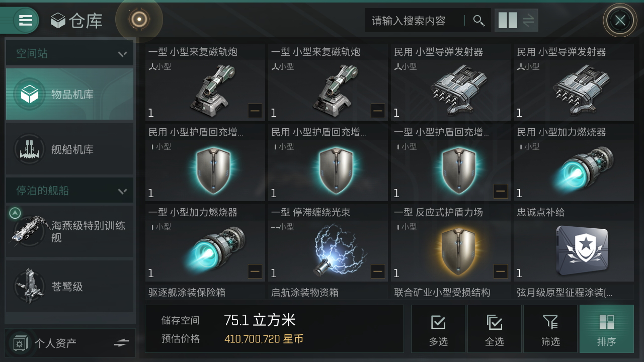Click the 忠诚点补给 supply crate item
This screenshot has width=644, height=362.
pyautogui.click(x=574, y=243)
